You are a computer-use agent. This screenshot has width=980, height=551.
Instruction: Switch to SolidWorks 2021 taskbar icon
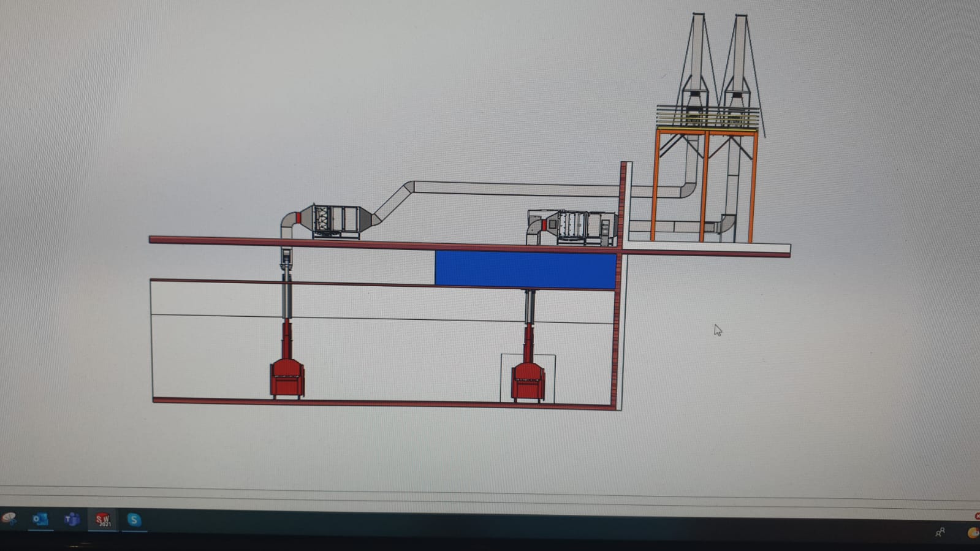103,520
